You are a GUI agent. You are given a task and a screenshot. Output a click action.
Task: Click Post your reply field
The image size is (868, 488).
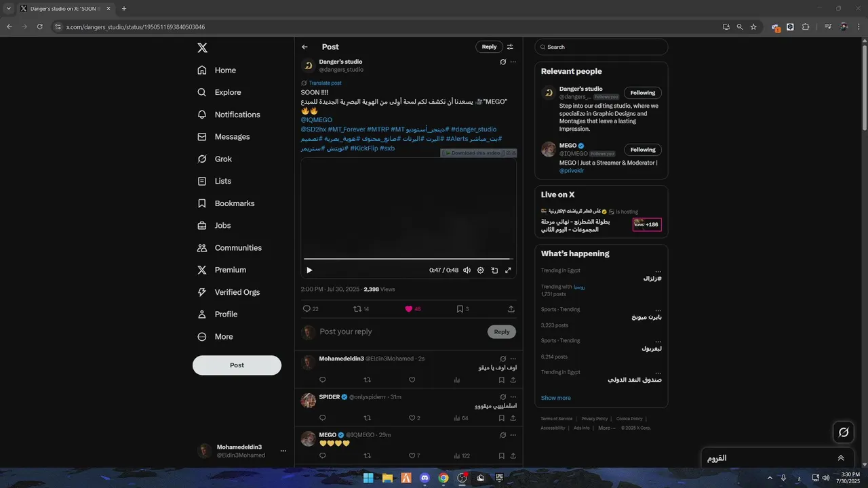pyautogui.click(x=401, y=331)
